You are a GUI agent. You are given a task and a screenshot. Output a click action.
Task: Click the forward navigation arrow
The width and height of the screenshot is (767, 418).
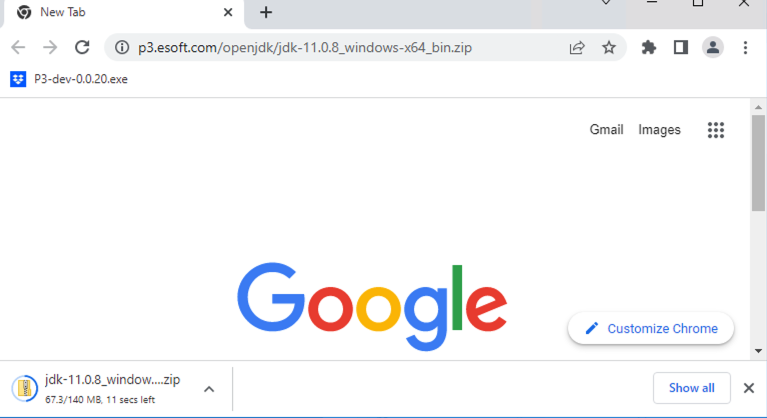click(x=50, y=47)
